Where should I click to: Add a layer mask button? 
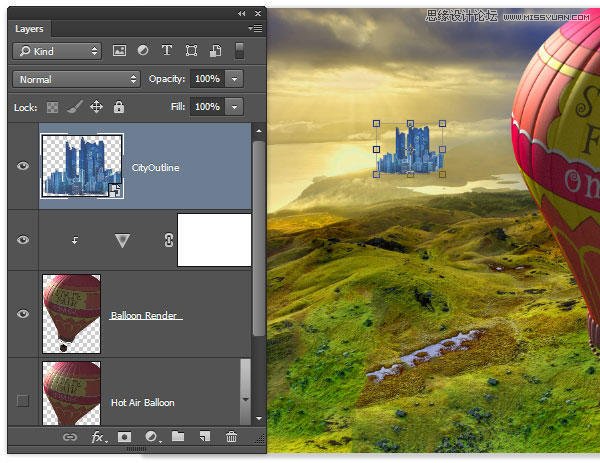click(x=124, y=437)
